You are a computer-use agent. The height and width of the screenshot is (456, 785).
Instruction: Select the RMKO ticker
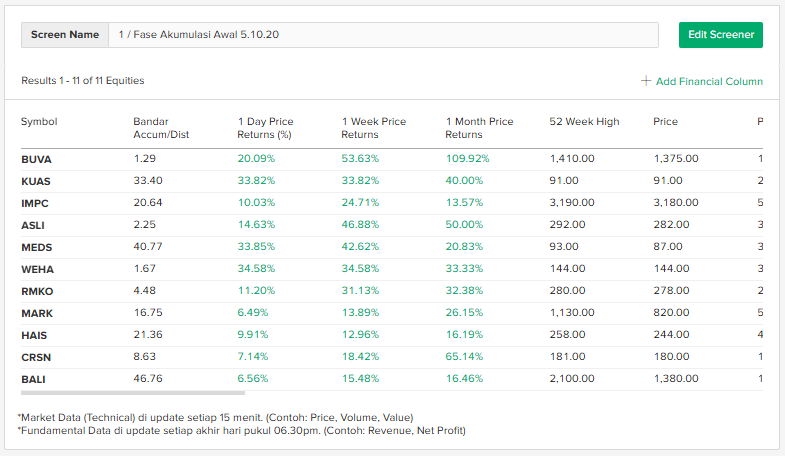[36, 291]
